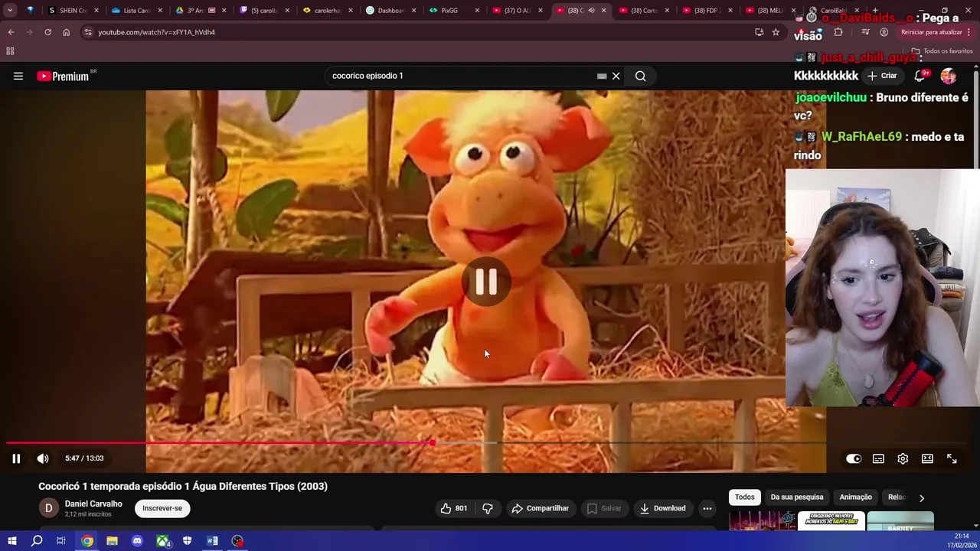This screenshot has width=980, height=551.
Task: Click the video title text
Action: point(183,486)
